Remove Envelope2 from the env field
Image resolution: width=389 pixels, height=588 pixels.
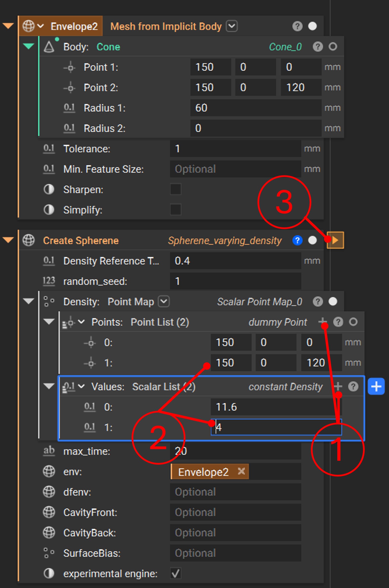[241, 471]
